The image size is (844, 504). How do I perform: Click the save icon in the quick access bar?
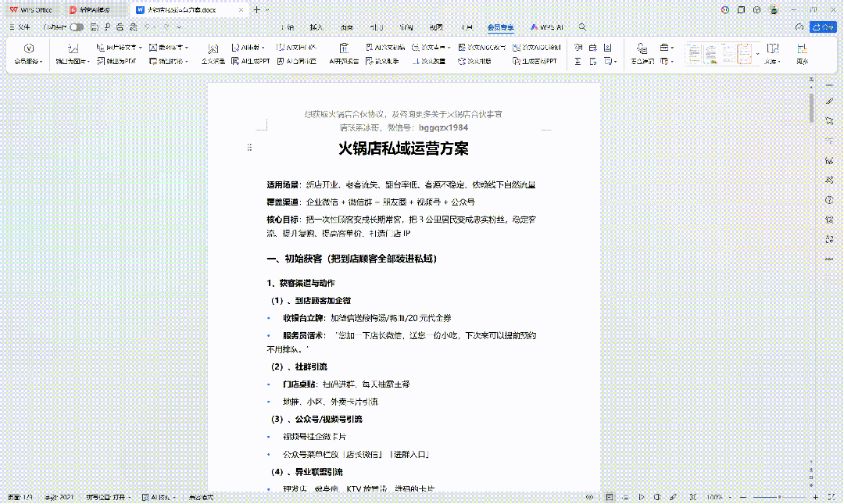click(95, 27)
